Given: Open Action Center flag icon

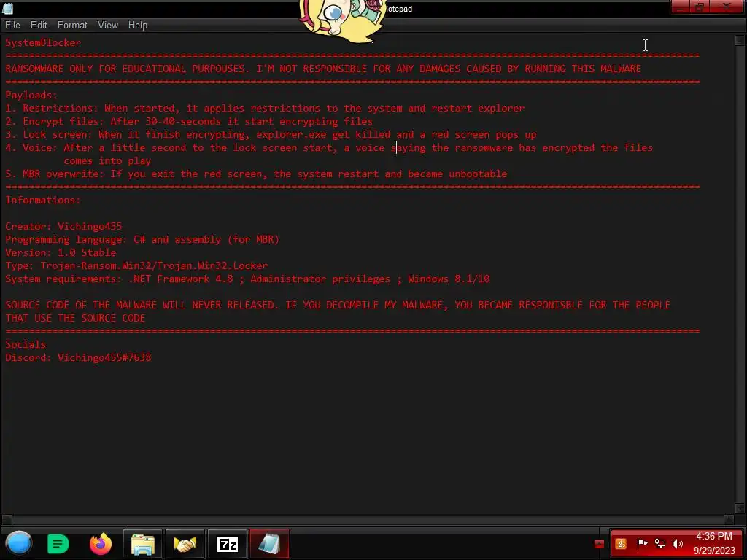Looking at the screenshot, I should (642, 543).
